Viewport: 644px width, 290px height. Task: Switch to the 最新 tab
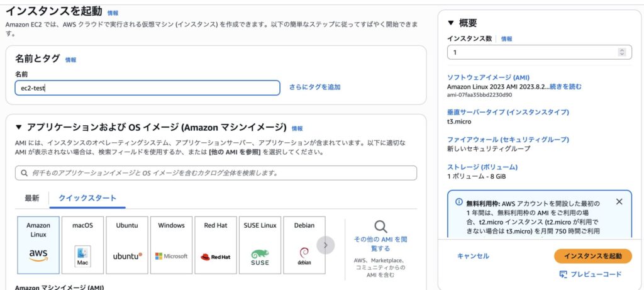(32, 198)
